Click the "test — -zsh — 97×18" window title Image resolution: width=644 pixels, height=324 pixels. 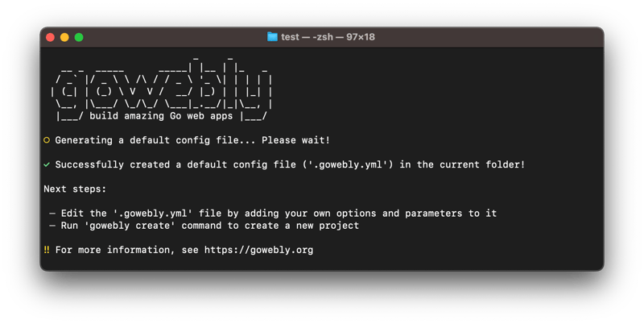(328, 37)
